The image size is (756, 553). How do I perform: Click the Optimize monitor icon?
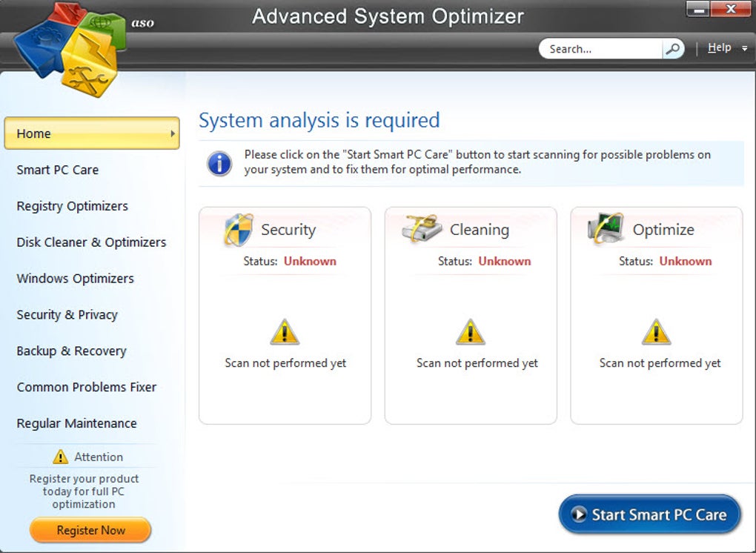(606, 228)
